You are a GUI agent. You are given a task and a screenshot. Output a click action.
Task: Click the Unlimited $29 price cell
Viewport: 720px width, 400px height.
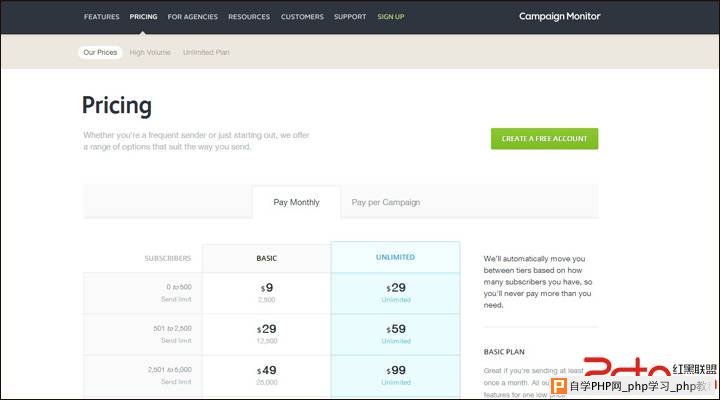(x=395, y=293)
